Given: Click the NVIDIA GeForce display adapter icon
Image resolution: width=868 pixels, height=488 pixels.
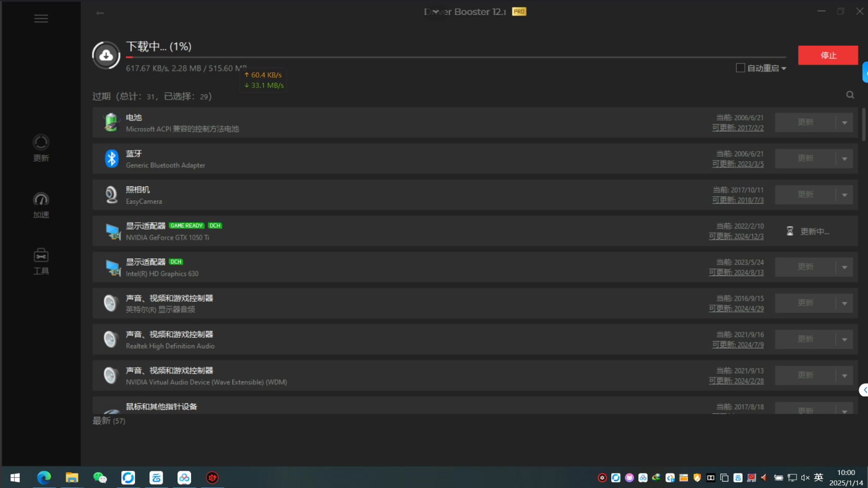Looking at the screenshot, I should click(x=112, y=231).
